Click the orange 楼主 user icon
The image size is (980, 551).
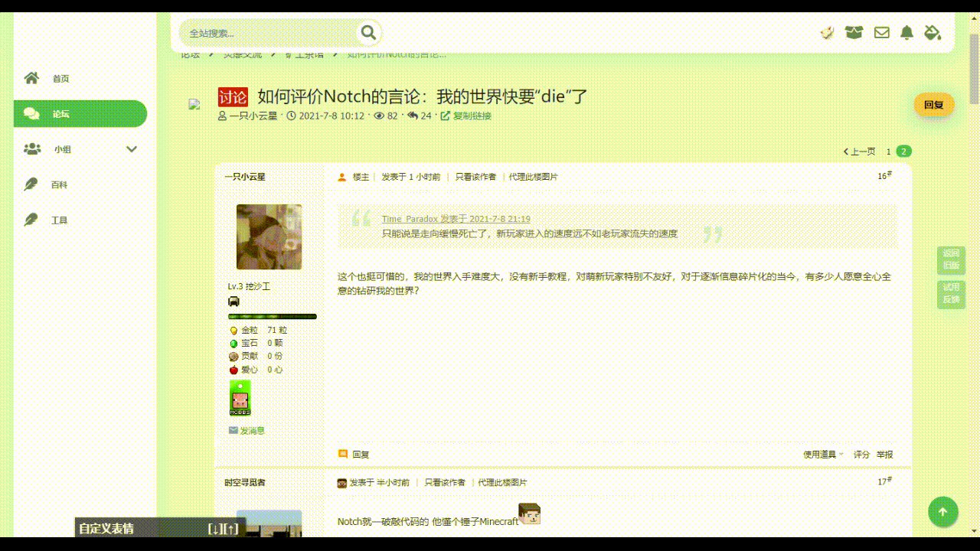pos(342,177)
